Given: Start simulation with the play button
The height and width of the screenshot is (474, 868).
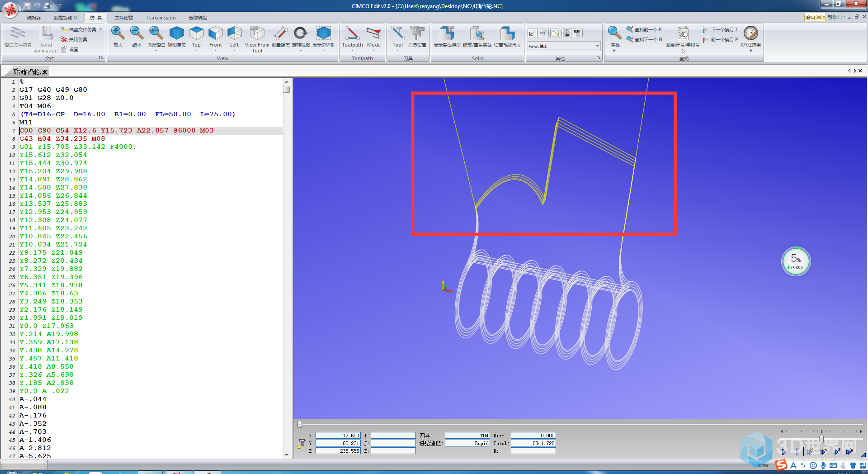Looking at the screenshot, I should point(783,451).
